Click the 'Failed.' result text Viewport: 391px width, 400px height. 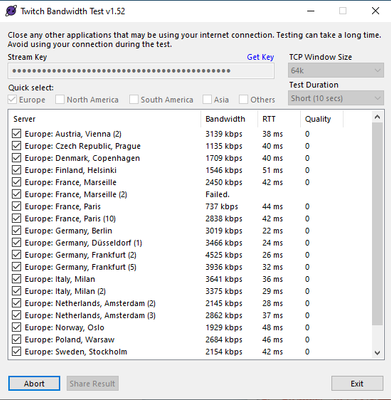[217, 194]
